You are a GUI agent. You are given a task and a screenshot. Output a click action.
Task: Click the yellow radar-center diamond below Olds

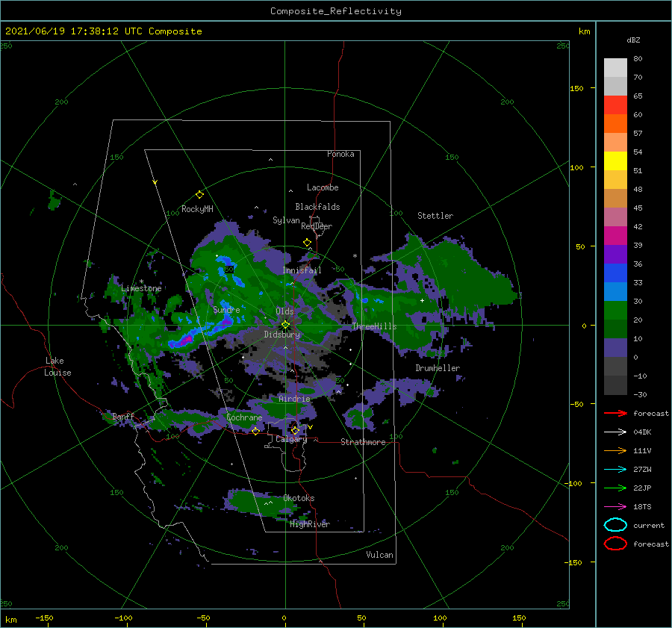[x=285, y=325]
